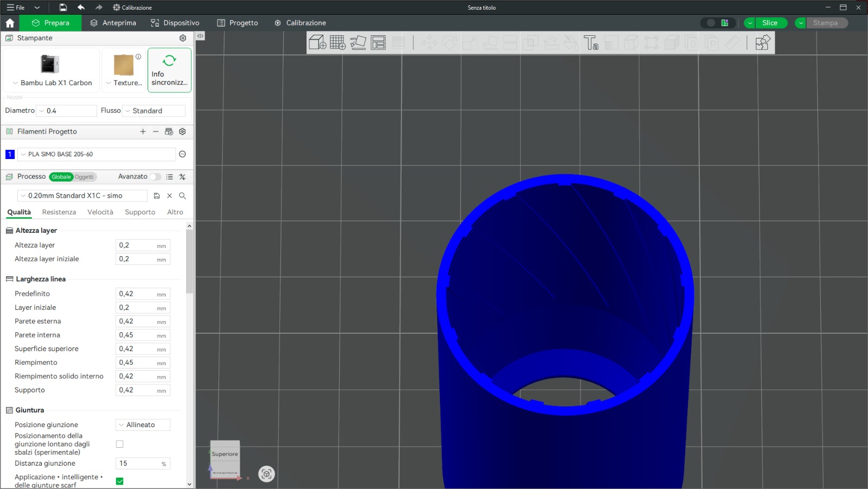The height and width of the screenshot is (489, 868).
Task: Click the Auto orient toolbar icon
Action: pos(358,42)
